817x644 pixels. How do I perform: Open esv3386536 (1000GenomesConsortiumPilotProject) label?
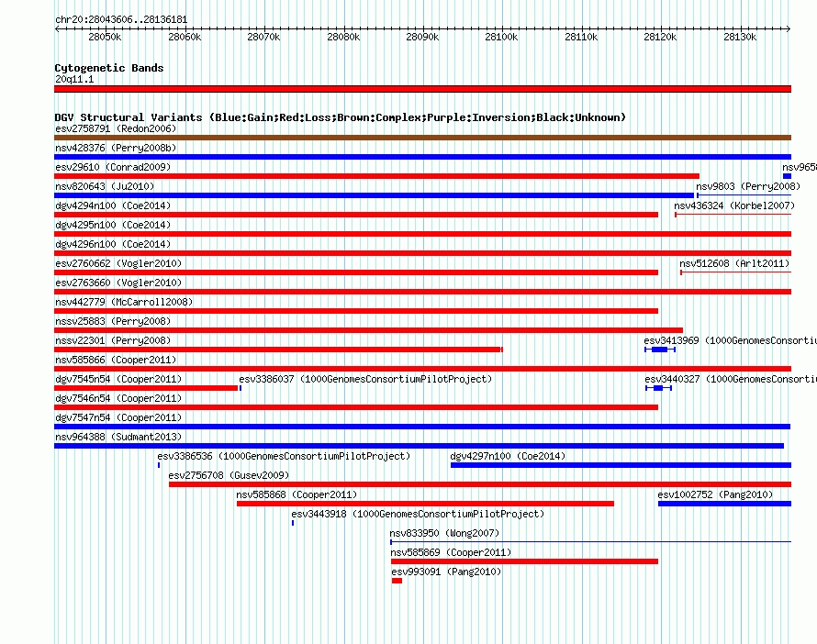tap(284, 456)
